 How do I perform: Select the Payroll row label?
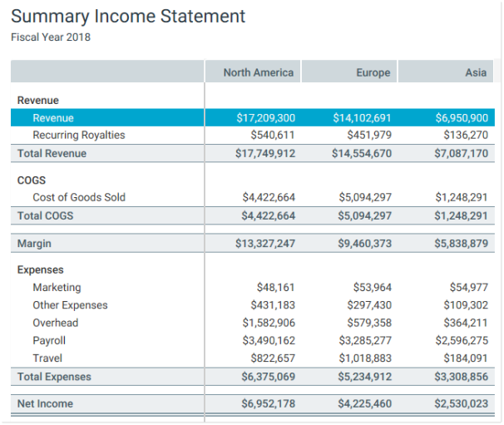click(x=49, y=340)
